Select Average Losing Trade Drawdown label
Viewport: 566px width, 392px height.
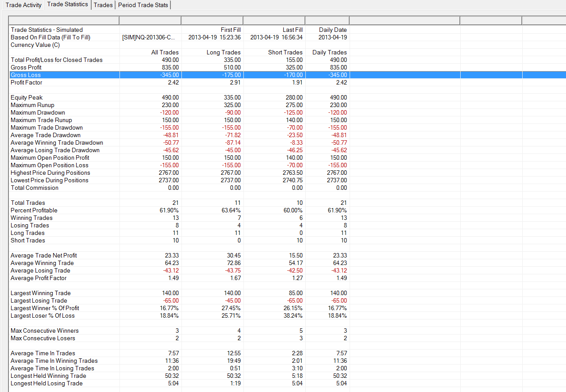(x=55, y=150)
